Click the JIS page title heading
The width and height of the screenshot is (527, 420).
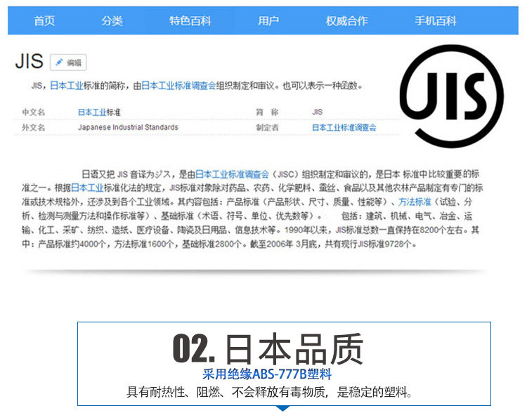pos(30,61)
